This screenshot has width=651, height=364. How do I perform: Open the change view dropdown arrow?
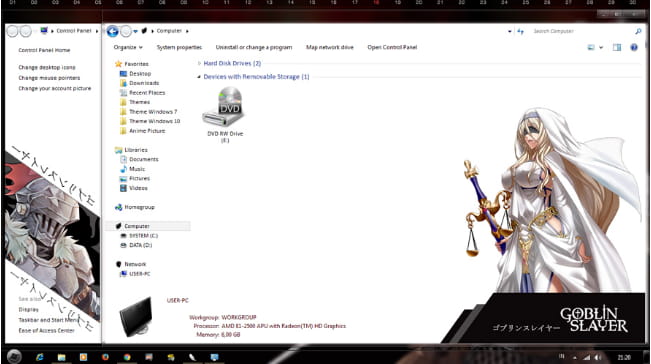[601, 47]
